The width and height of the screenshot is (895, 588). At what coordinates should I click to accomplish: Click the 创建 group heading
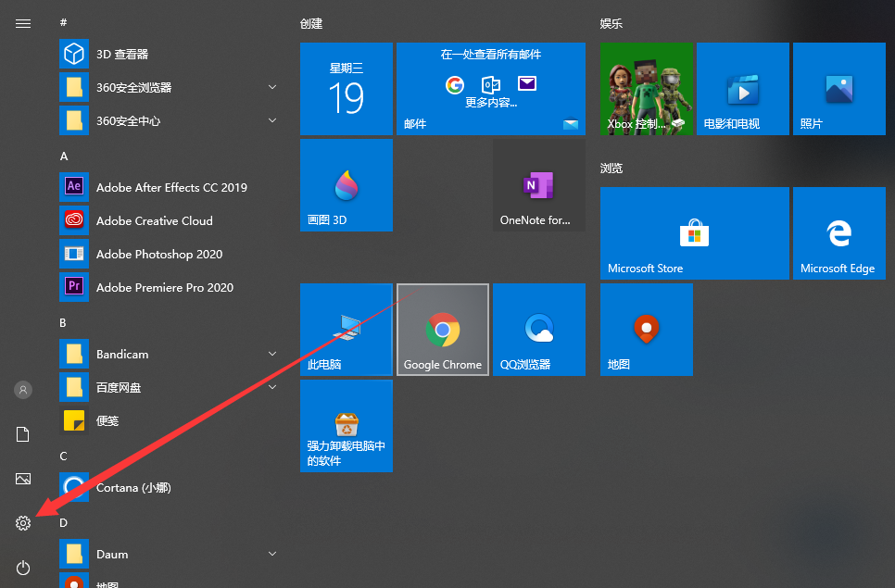coord(311,23)
